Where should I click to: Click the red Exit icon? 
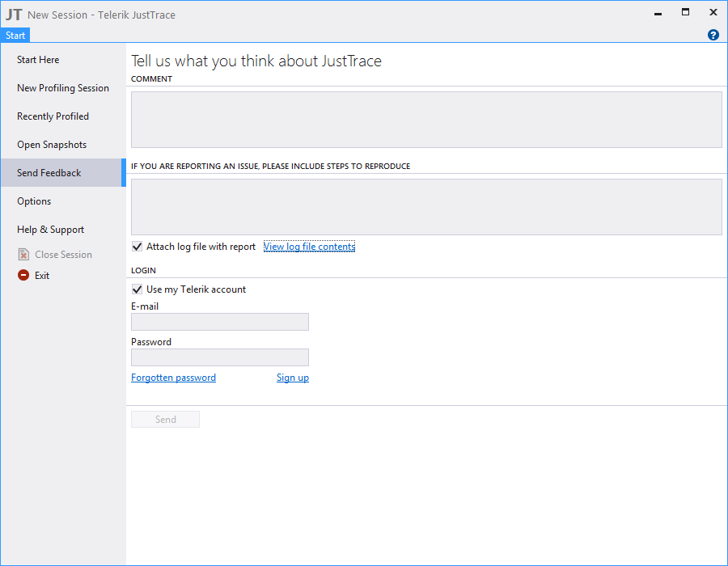(x=23, y=275)
